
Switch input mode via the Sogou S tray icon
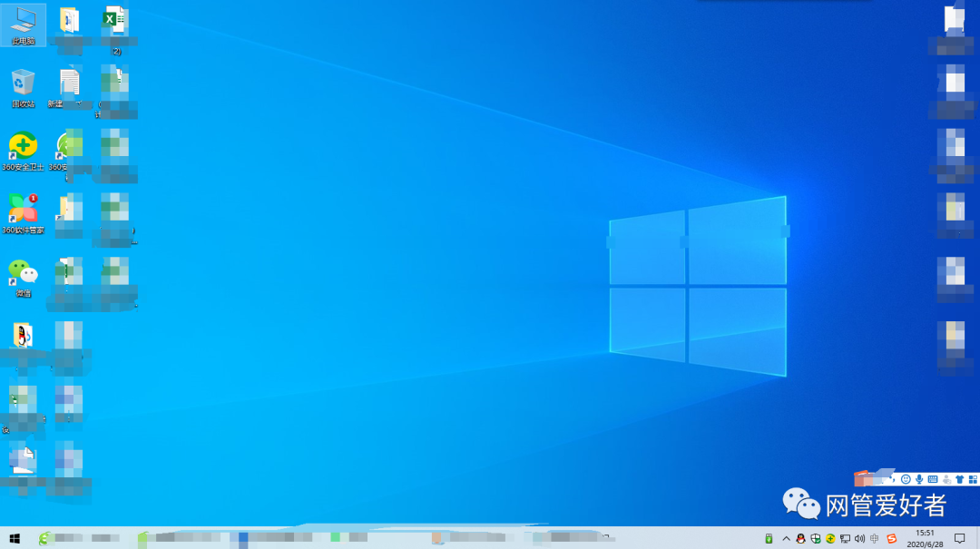pos(891,538)
